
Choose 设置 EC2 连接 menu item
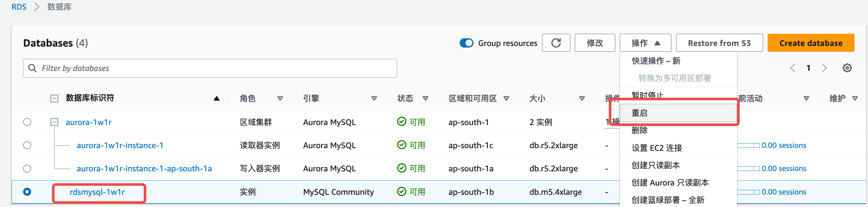(678, 148)
